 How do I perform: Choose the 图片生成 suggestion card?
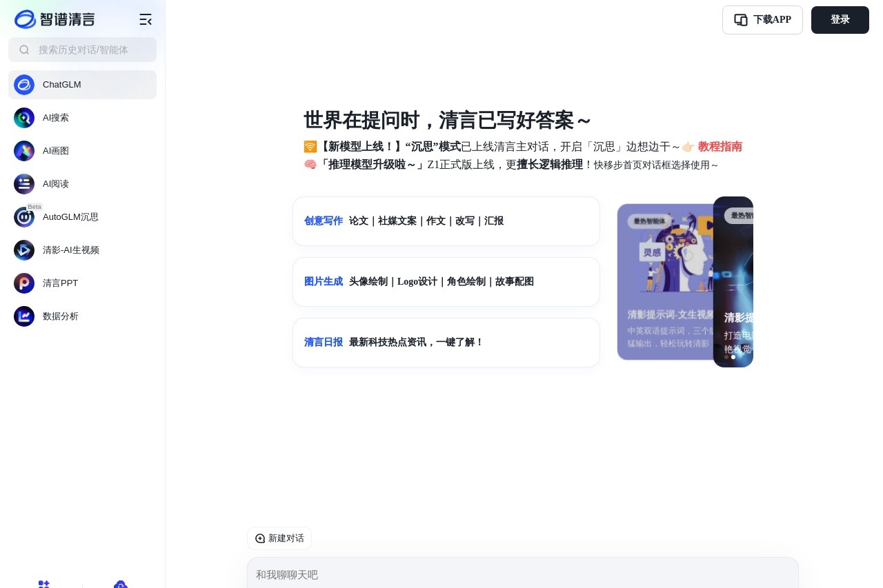click(x=446, y=282)
